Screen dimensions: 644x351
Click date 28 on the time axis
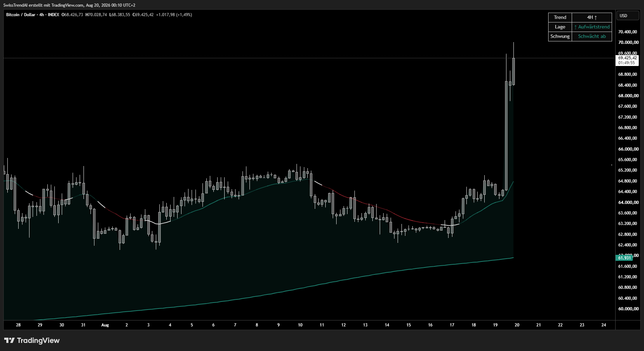pos(18,325)
